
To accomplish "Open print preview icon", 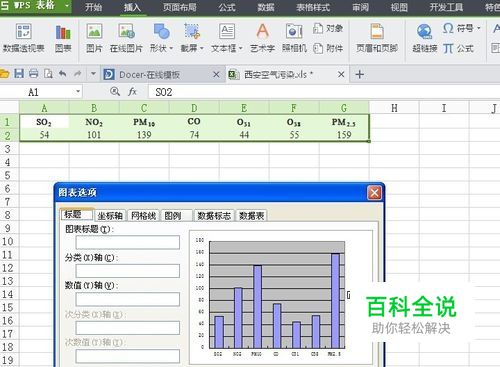I will (48, 74).
